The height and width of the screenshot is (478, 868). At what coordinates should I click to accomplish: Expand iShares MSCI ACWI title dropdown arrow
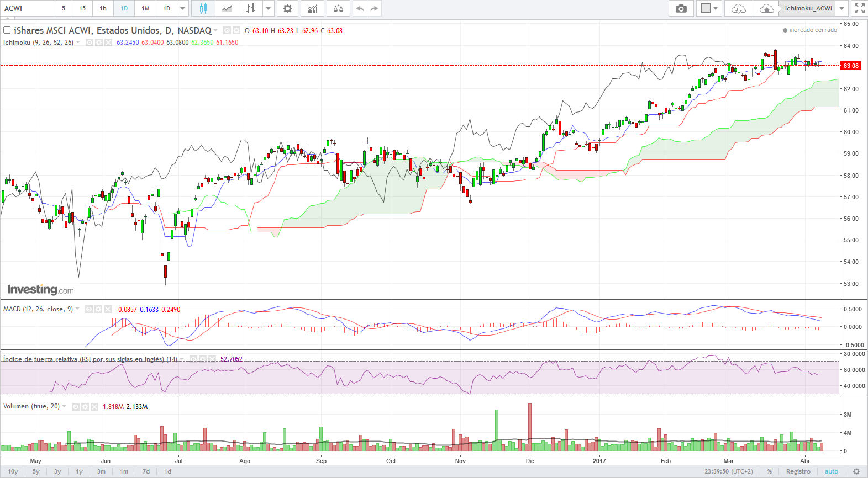(x=215, y=30)
